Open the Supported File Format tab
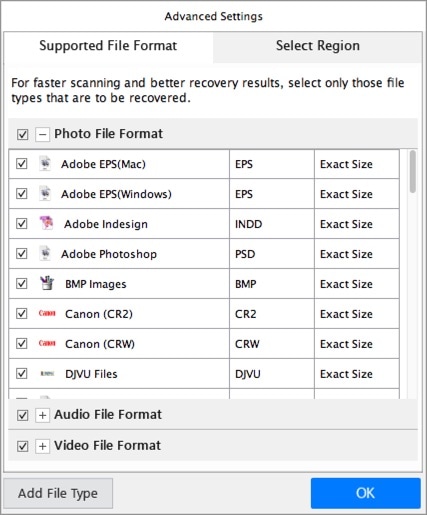Image resolution: width=427 pixels, height=515 pixels. (x=108, y=46)
